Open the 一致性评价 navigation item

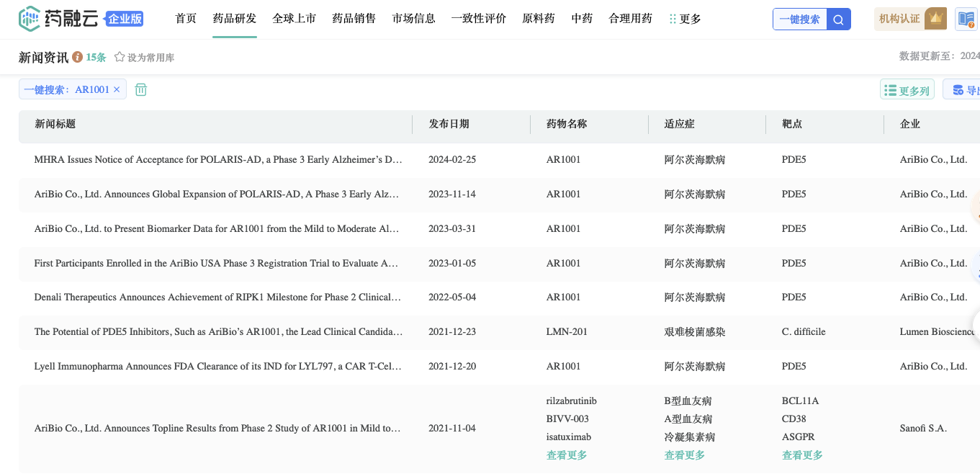click(479, 19)
